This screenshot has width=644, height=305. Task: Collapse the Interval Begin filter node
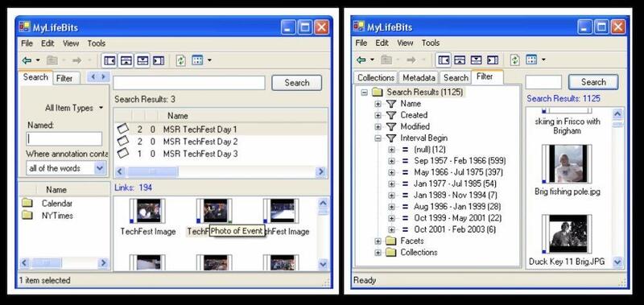(x=378, y=138)
